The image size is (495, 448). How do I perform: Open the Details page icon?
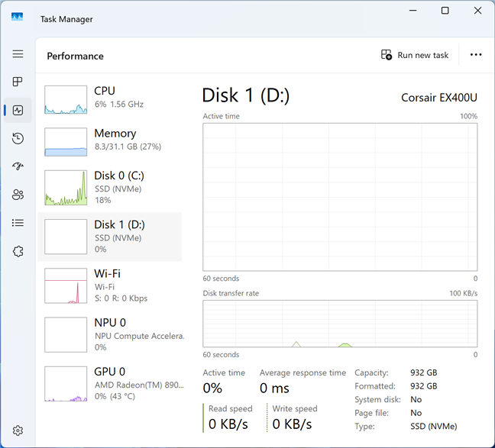tap(18, 223)
